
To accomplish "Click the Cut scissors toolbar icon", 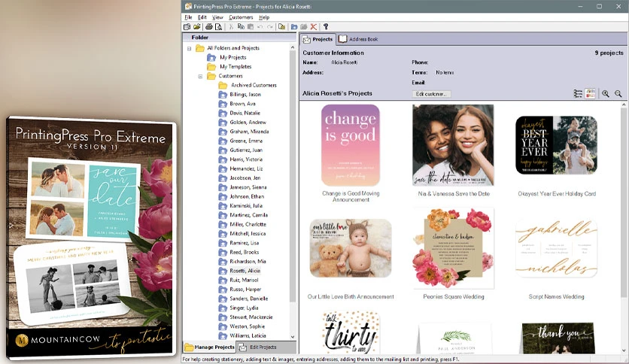I will point(231,27).
